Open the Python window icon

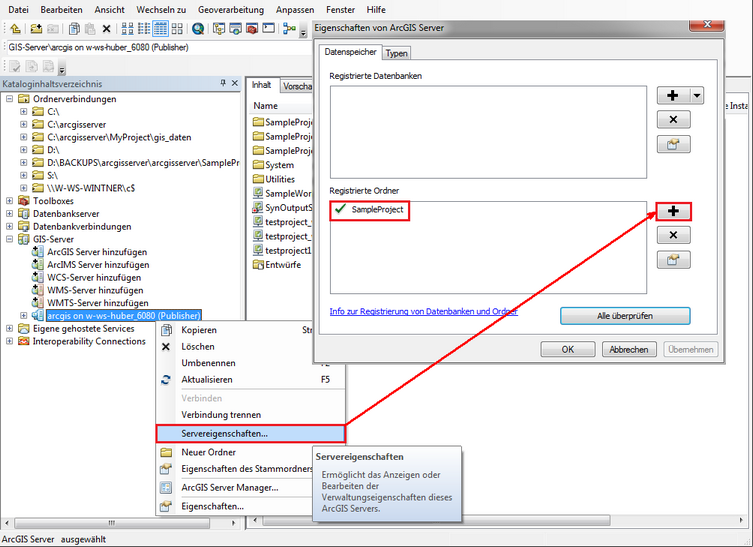268,29
